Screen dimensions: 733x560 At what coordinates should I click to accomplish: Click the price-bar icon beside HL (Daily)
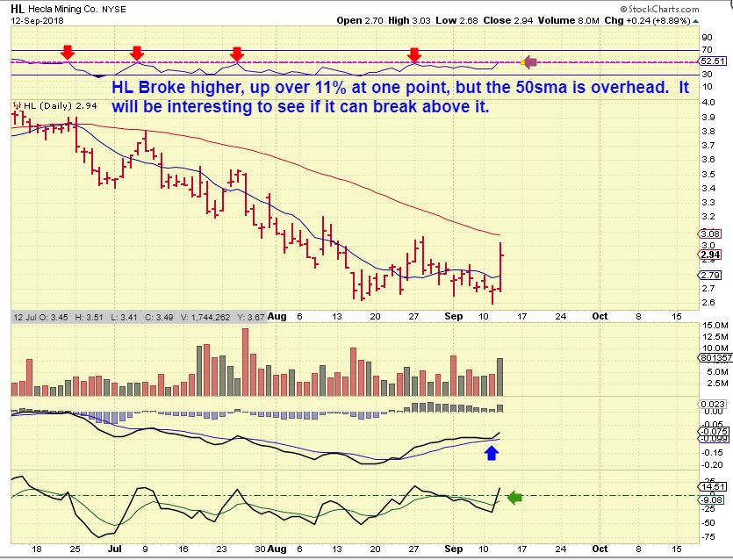[18, 105]
